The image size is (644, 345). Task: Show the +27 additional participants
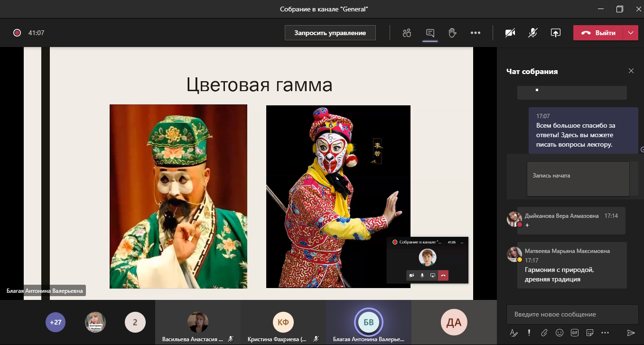coord(56,323)
